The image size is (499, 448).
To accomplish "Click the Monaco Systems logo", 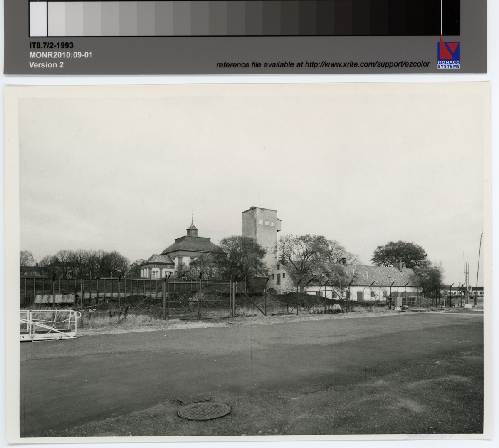I will click(x=448, y=53).
